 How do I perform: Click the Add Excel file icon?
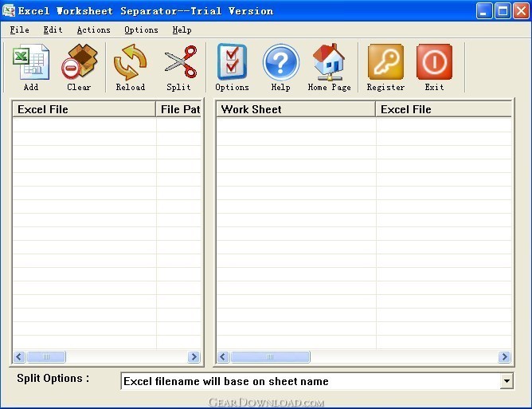coord(31,64)
